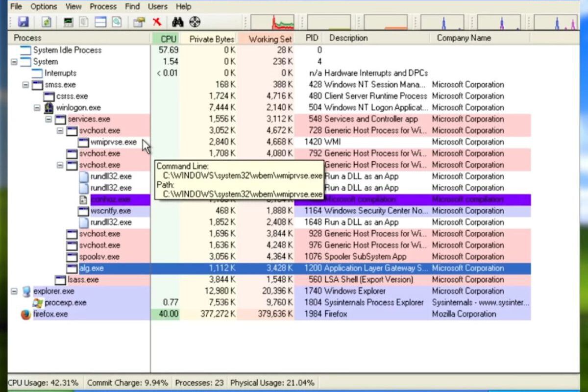Open the Find menu
Viewport: 588px width, 392px height.
(132, 6)
